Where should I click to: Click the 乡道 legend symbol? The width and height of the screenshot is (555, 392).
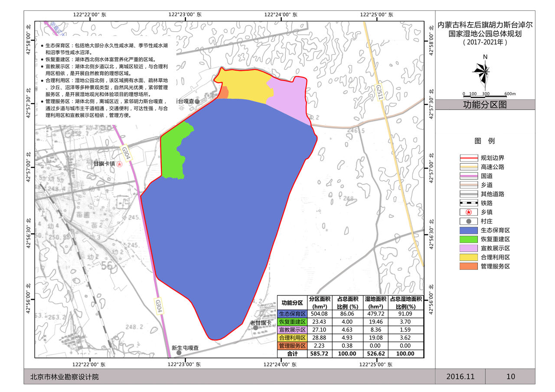pyautogui.click(x=469, y=185)
